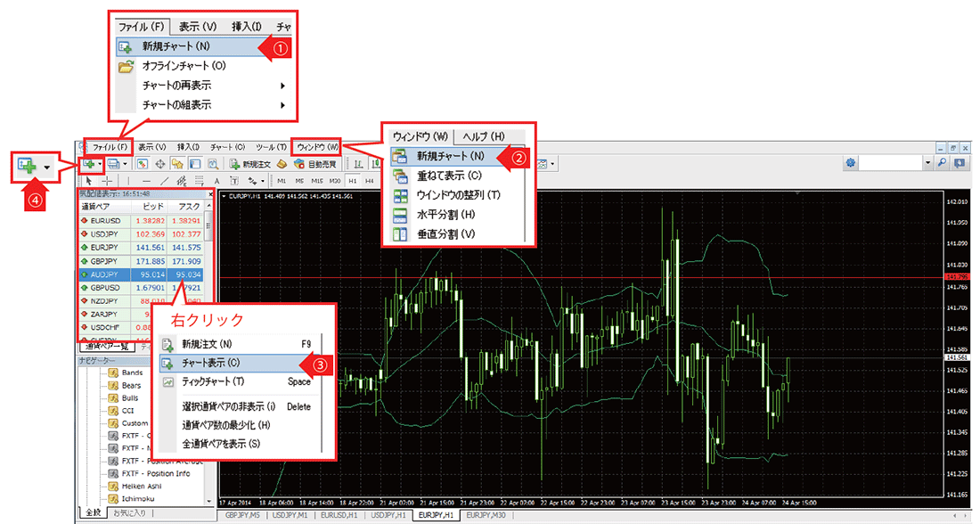980x524 pixels.
Task: Toggle the Navigator star-folder icon
Action: [x=177, y=164]
